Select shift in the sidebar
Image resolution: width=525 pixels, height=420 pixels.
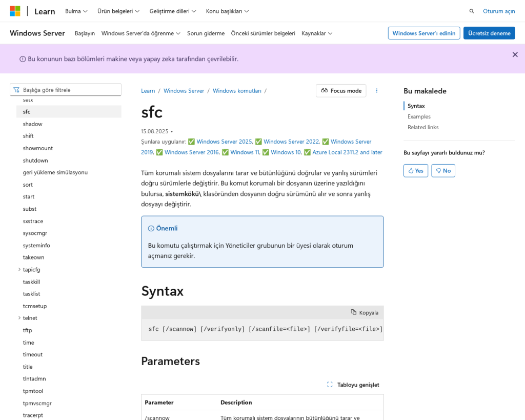(x=28, y=136)
